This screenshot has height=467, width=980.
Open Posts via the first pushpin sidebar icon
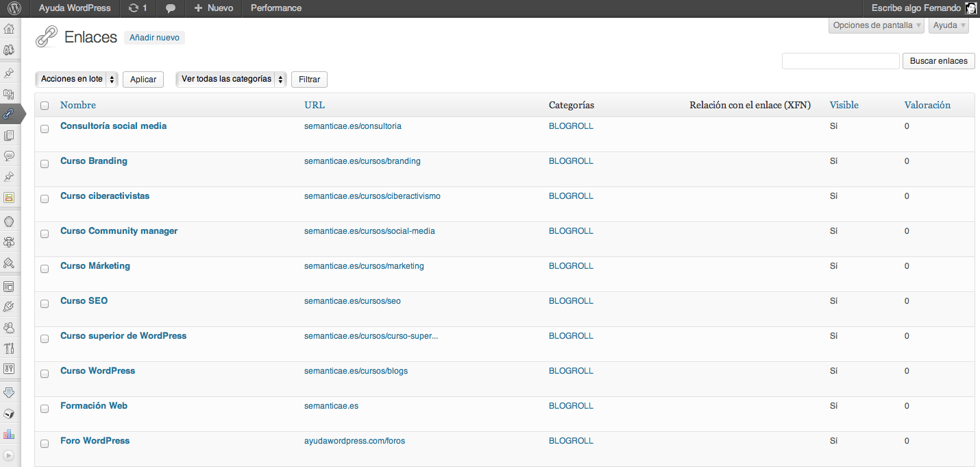tap(10, 72)
